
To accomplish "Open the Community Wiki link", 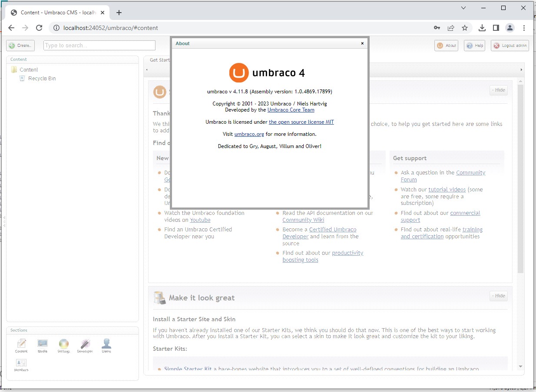I will 303,220.
